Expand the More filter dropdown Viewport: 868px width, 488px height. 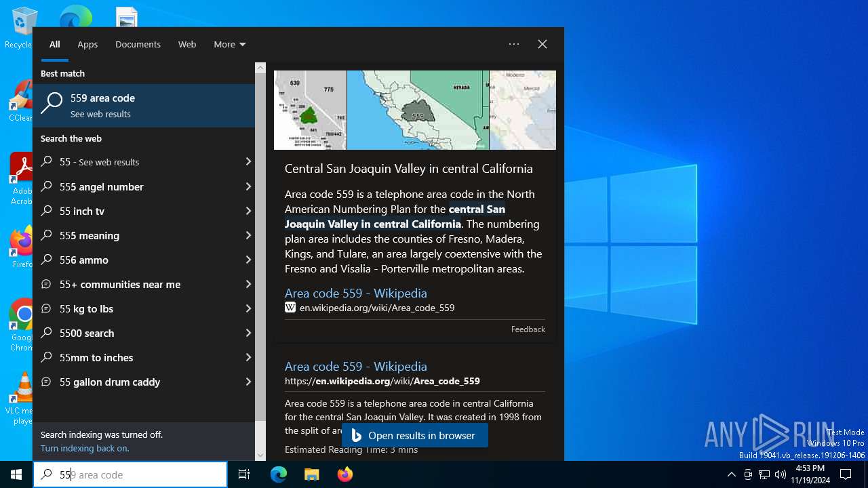coord(230,44)
